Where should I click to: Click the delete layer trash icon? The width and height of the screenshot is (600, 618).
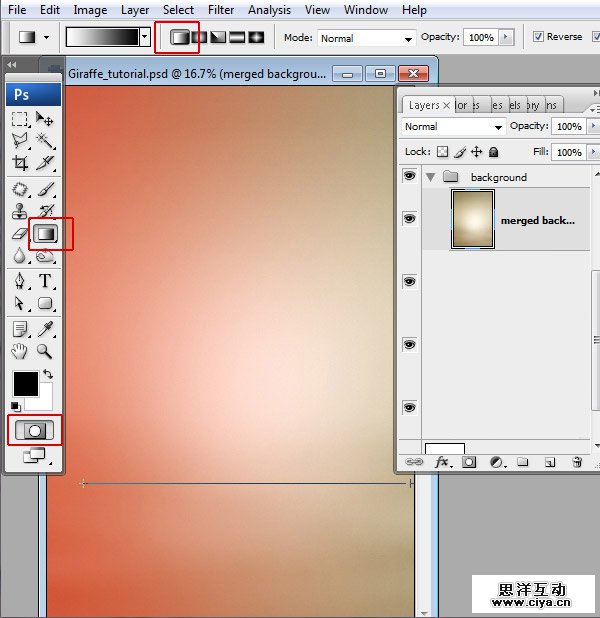click(x=576, y=462)
